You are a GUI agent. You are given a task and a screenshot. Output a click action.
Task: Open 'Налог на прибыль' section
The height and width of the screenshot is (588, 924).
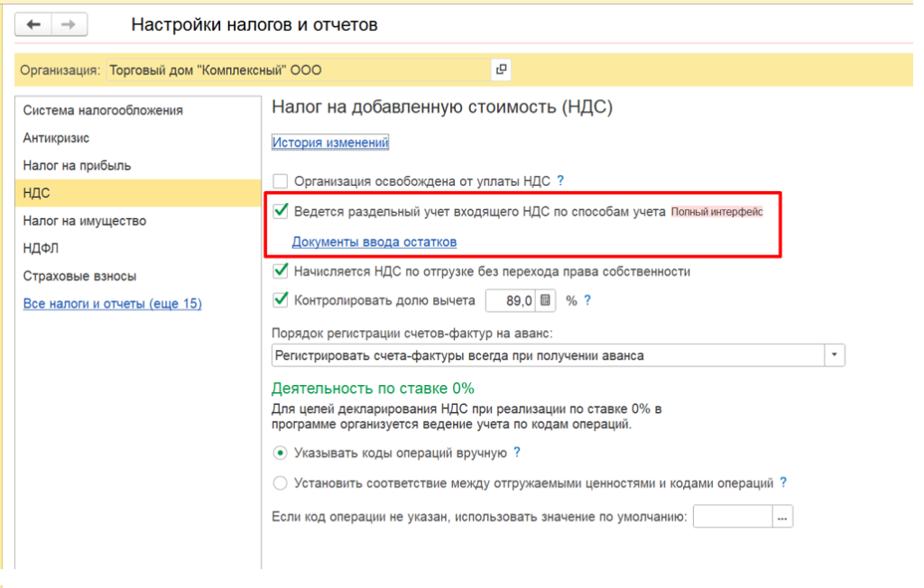tap(78, 166)
